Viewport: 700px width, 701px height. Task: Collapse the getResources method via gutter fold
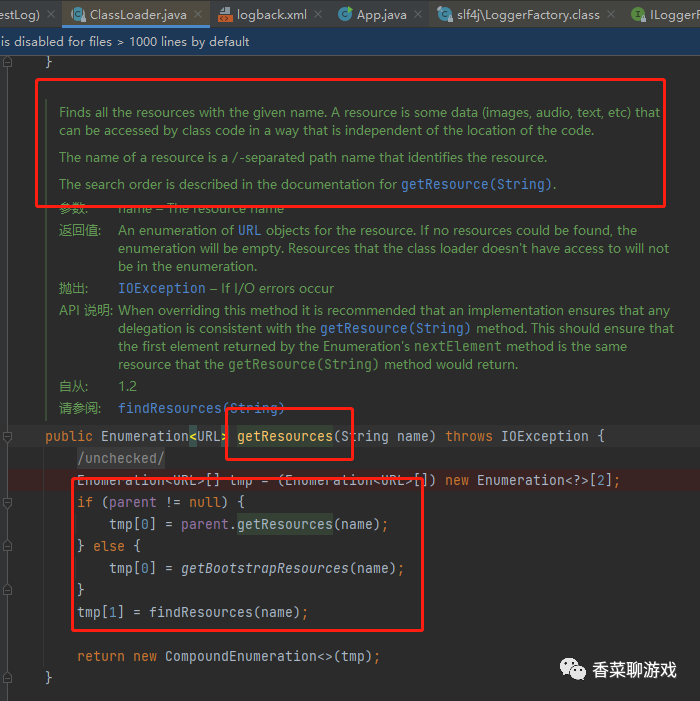(x=8, y=436)
